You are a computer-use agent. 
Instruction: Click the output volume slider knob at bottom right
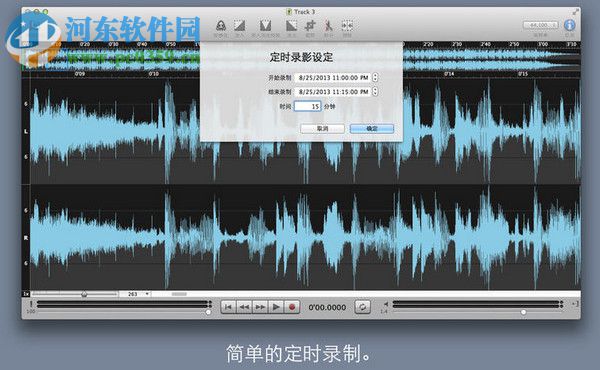(523, 312)
